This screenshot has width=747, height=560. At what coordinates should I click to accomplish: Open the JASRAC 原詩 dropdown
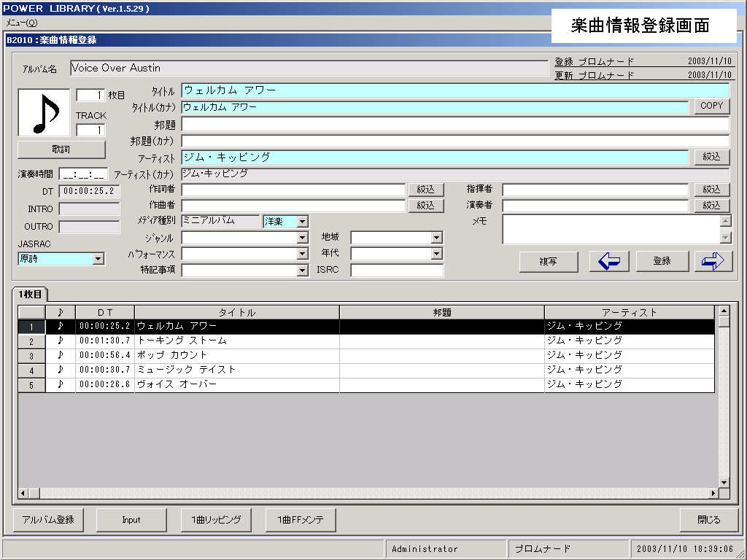tap(98, 259)
